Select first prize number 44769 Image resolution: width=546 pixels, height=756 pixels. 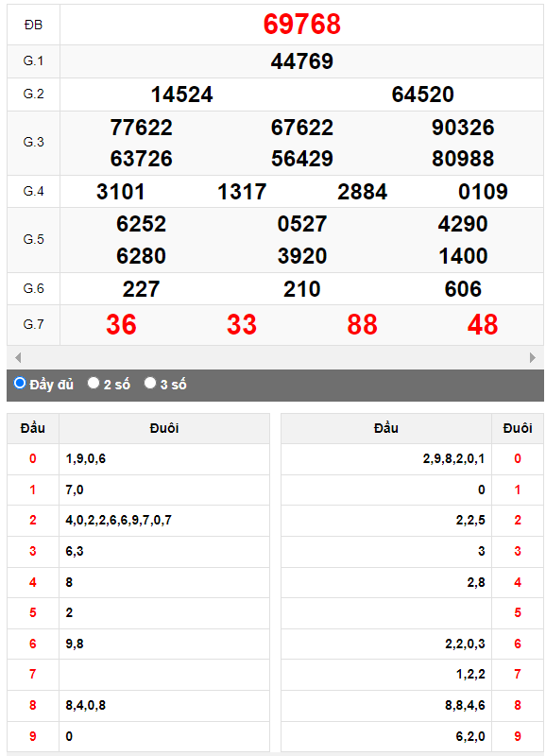[302, 61]
